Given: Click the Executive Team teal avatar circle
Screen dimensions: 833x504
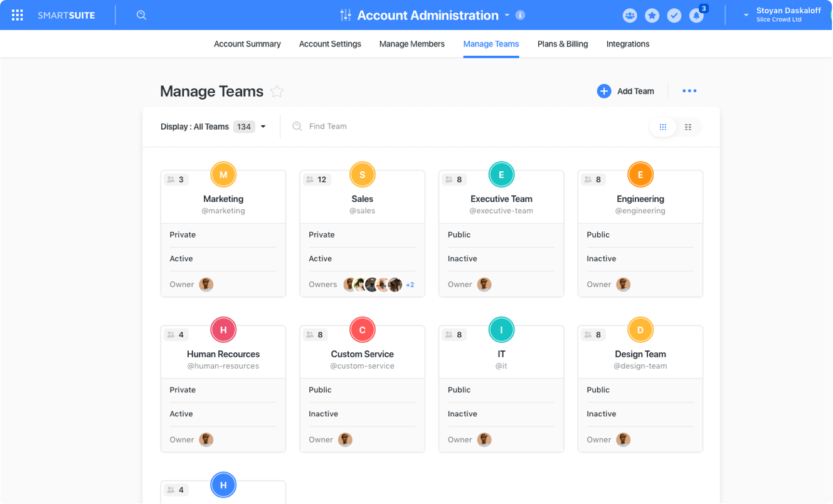Looking at the screenshot, I should tap(501, 175).
